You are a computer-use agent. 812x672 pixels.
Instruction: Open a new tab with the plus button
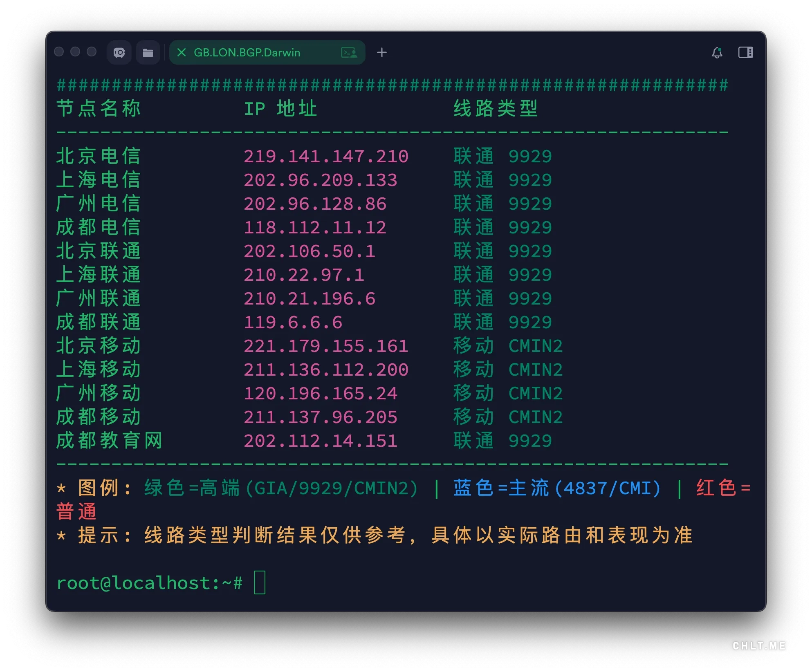click(381, 52)
